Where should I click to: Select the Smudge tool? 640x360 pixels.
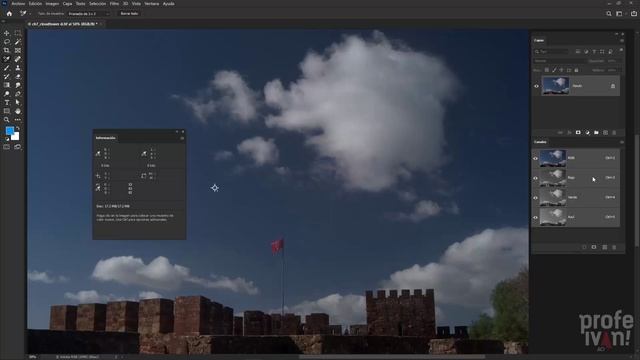(18, 85)
